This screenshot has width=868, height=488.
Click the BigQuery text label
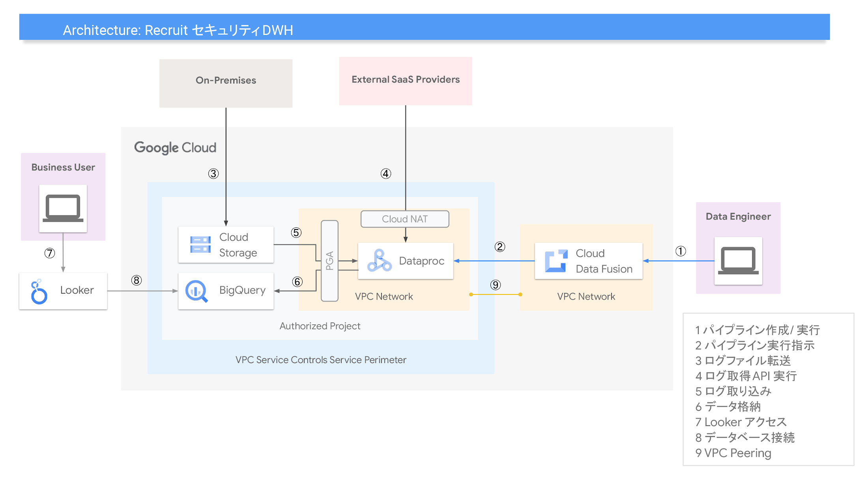pos(242,291)
